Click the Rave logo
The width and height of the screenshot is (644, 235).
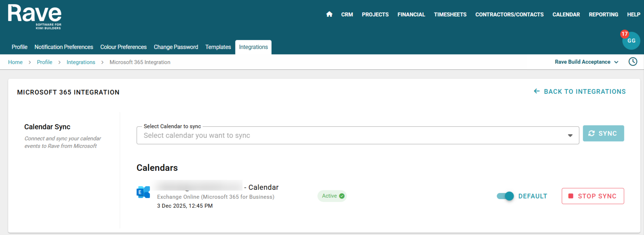click(35, 17)
